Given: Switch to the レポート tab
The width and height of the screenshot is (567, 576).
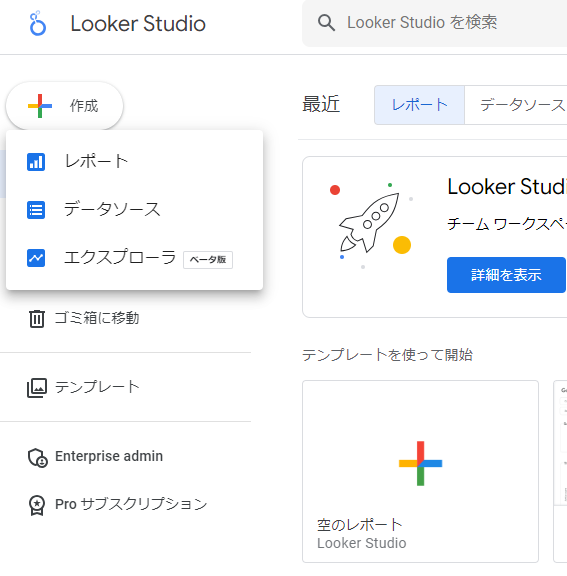Looking at the screenshot, I should (419, 105).
